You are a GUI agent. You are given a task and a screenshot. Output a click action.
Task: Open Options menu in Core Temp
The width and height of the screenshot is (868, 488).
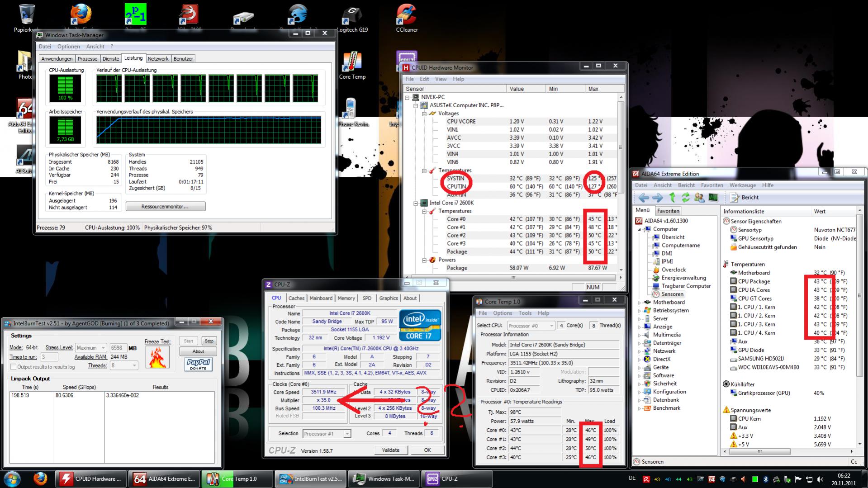tap(503, 313)
